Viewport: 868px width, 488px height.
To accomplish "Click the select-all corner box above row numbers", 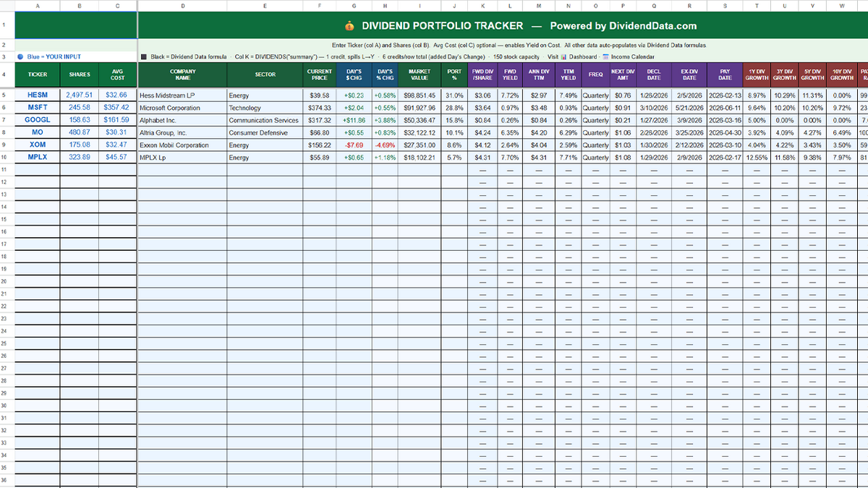I will pos(7,7).
